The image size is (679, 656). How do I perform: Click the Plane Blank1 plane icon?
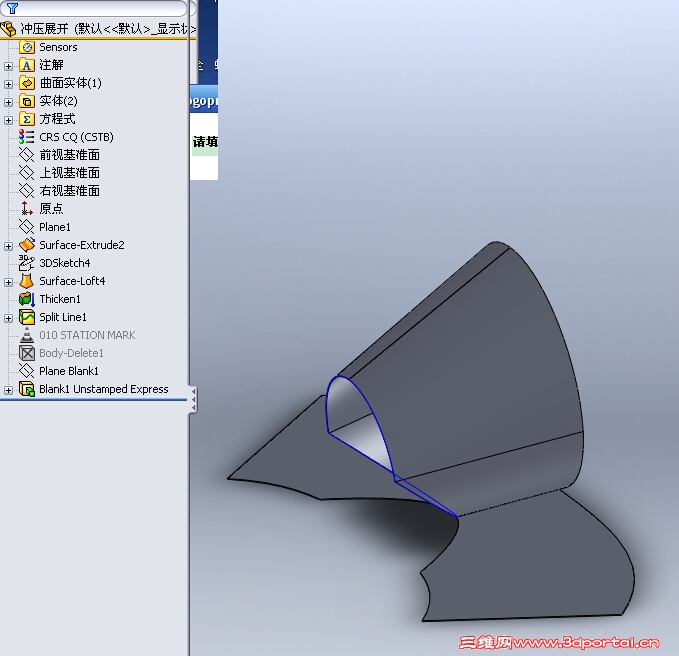27,371
